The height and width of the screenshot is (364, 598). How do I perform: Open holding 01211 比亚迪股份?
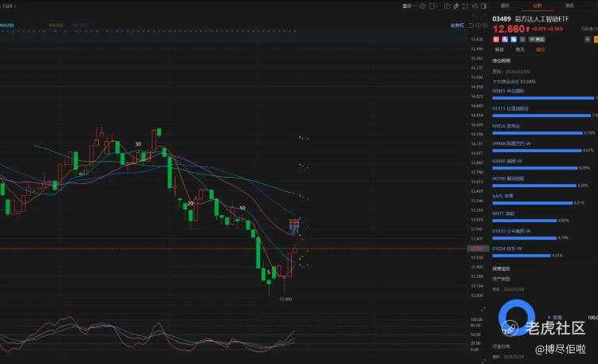click(x=510, y=108)
